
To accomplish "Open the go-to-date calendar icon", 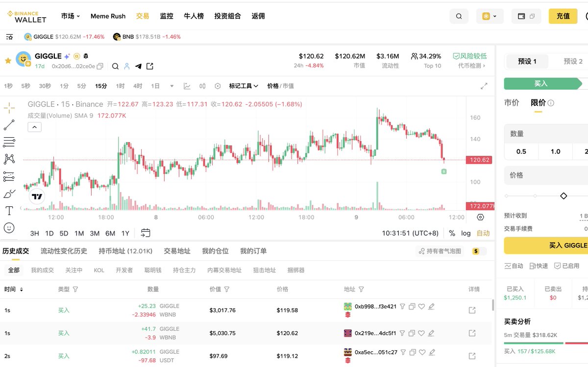I will [146, 233].
